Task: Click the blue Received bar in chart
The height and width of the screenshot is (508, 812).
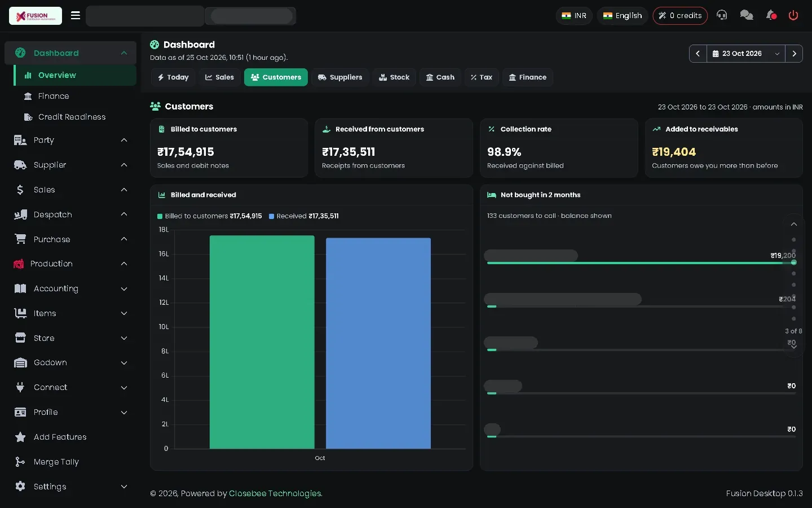Action: point(378,343)
